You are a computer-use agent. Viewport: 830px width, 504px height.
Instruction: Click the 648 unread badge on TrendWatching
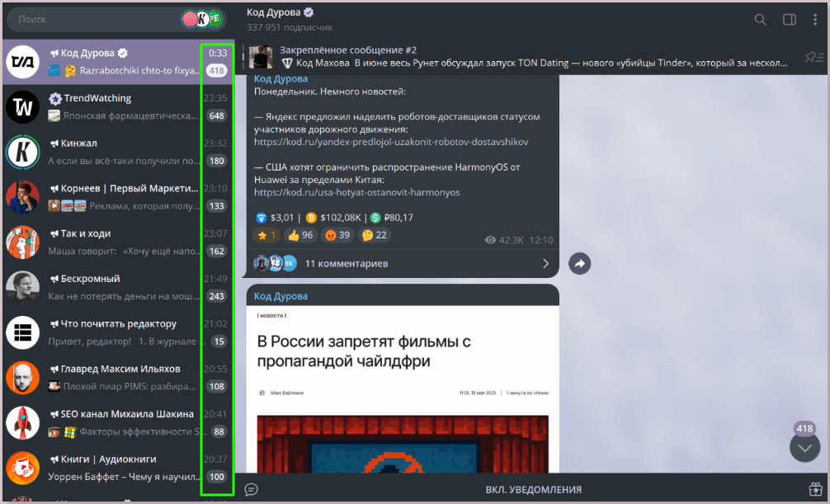[x=216, y=115]
